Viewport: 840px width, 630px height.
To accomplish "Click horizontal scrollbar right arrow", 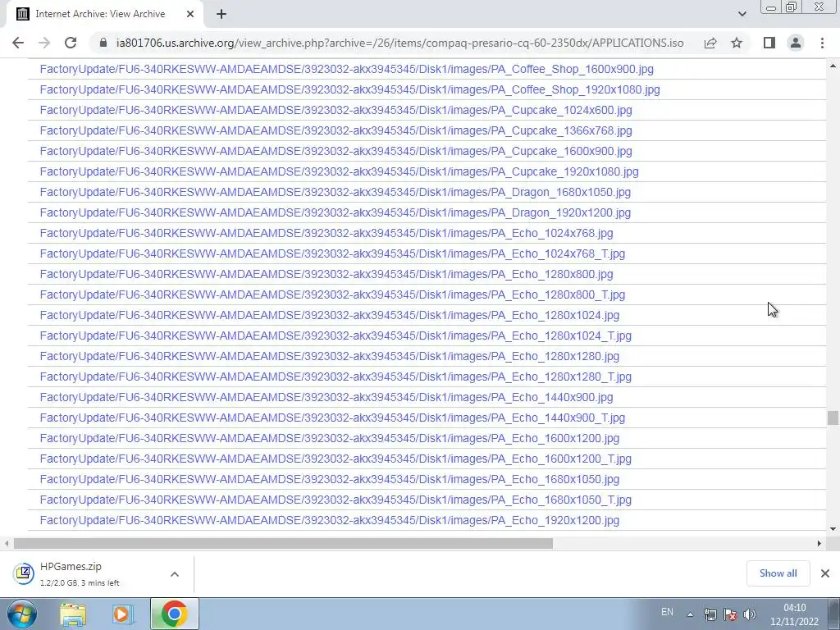I will tap(819, 543).
